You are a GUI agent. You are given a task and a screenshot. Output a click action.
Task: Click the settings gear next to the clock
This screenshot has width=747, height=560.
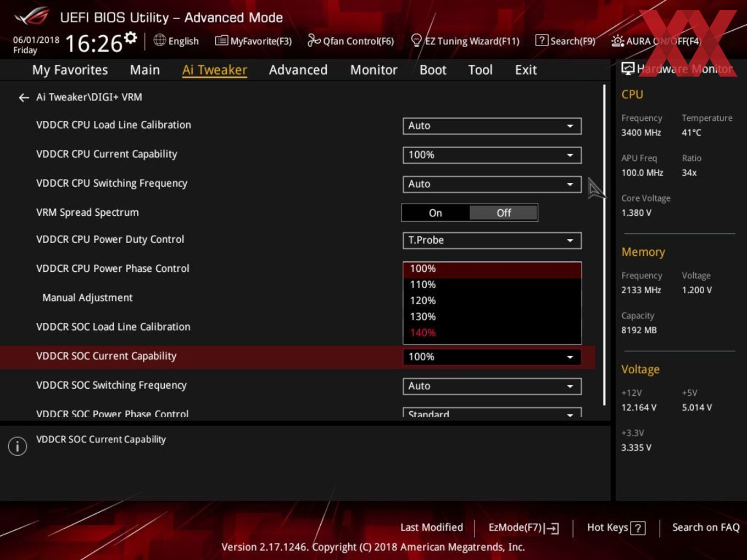point(130,37)
